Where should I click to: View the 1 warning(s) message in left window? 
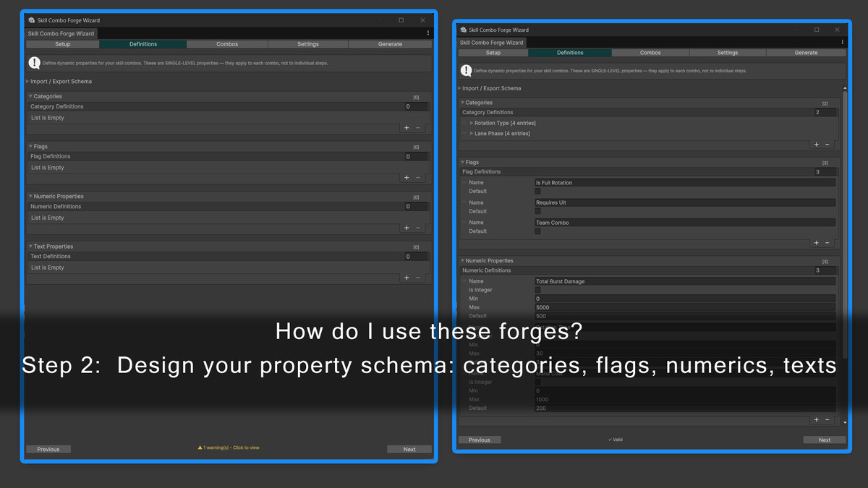coord(229,448)
